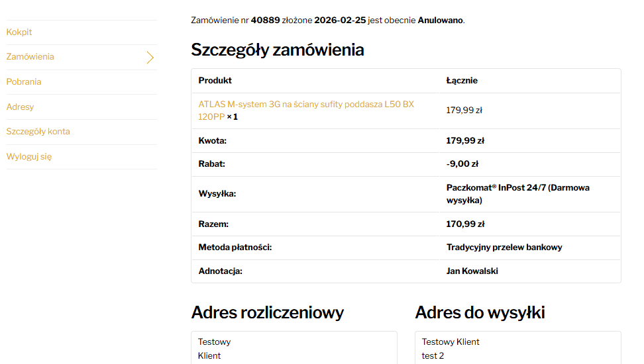Click the Łącznie column header

coord(462,81)
